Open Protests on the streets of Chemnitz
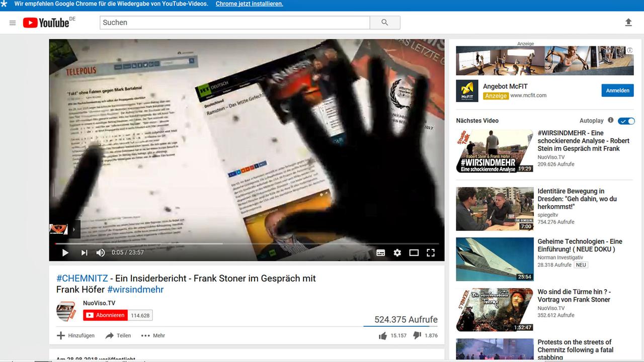Viewport: 644px width, 362px height. coord(575,350)
